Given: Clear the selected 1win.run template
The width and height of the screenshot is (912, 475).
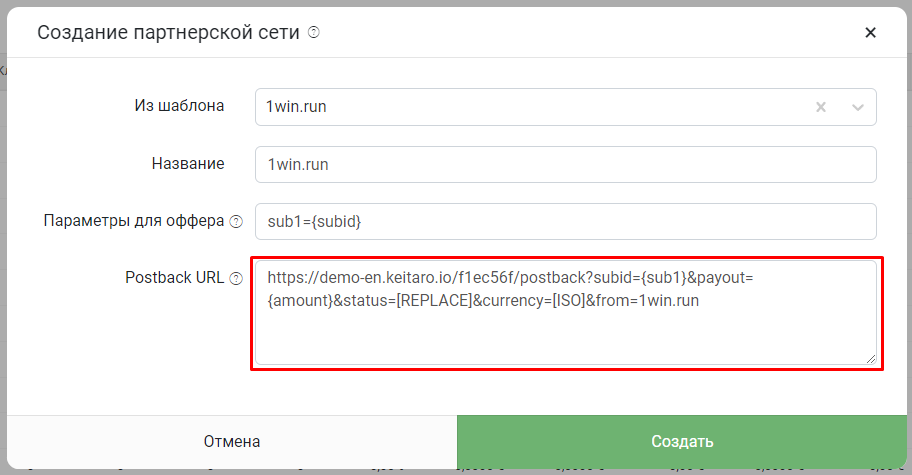Looking at the screenshot, I should pos(821,107).
